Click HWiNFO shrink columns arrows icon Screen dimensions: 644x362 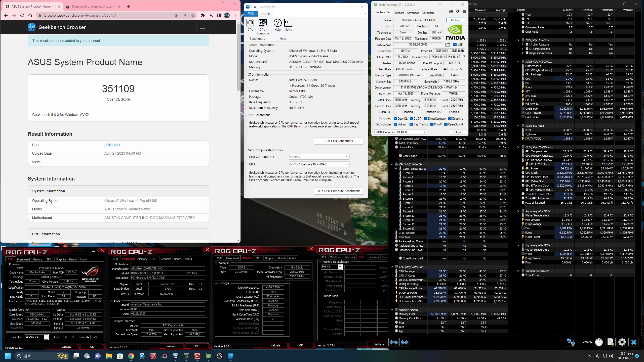click(x=405, y=342)
